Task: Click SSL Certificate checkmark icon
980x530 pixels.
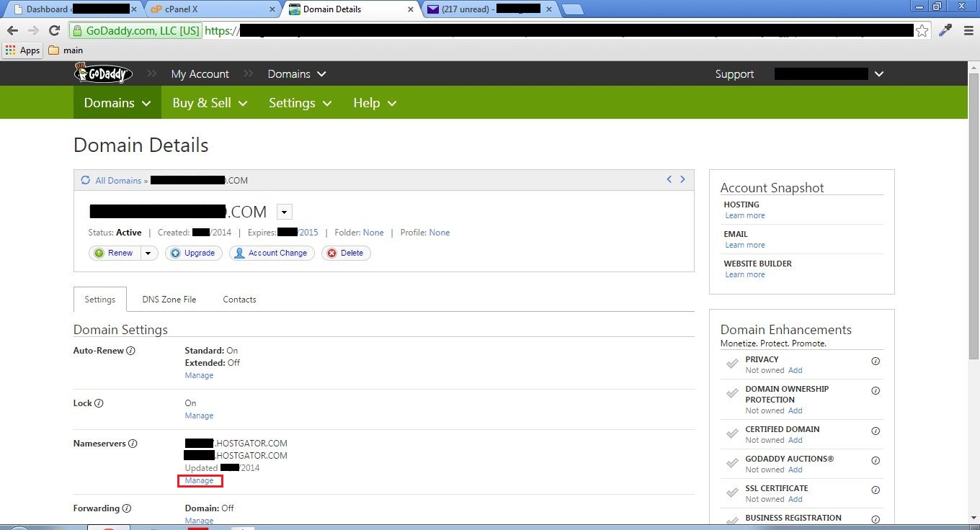Action: point(732,493)
